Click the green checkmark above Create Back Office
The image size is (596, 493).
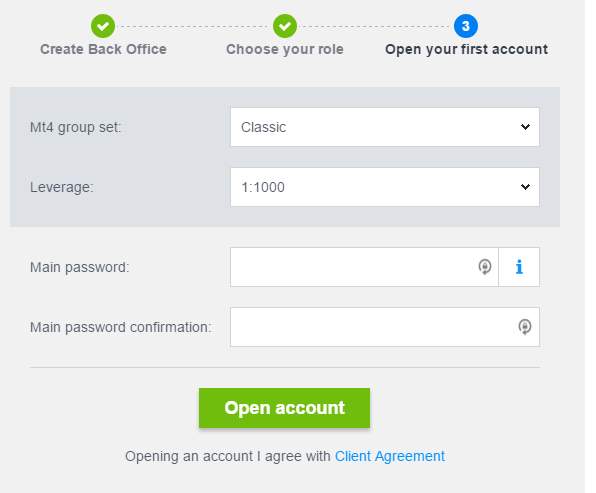coord(103,26)
